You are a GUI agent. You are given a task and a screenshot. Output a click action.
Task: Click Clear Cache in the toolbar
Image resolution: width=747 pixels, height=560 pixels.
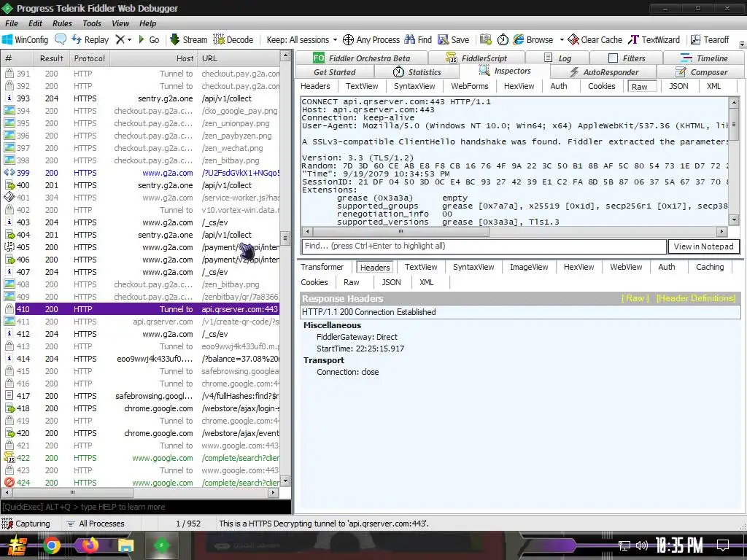[595, 39]
